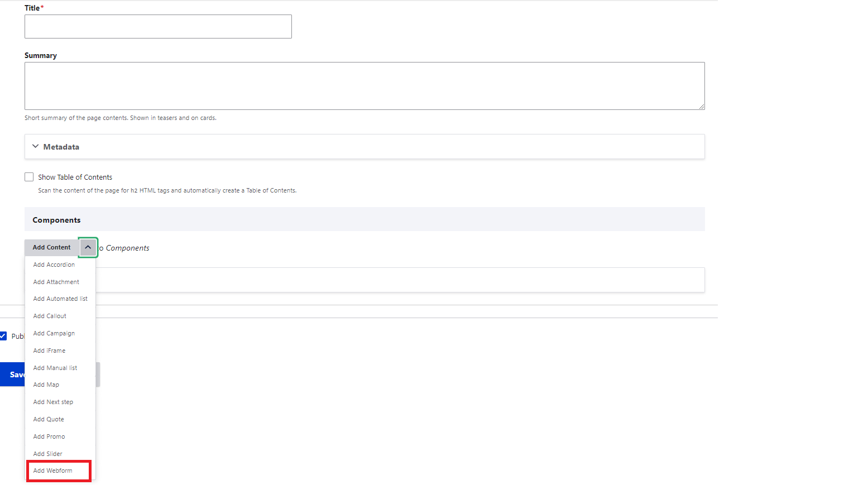868x485 pixels.
Task: Choose Add Slider option
Action: [x=47, y=454]
